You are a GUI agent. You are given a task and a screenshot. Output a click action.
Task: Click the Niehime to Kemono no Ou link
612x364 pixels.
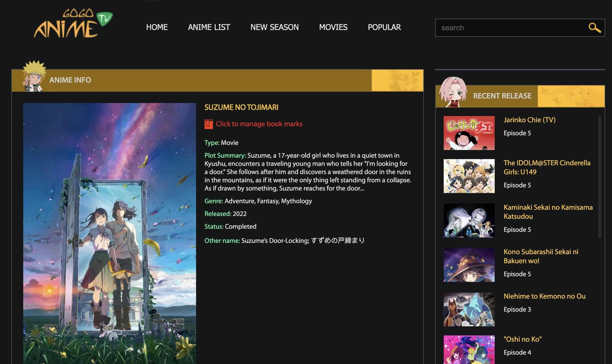544,296
